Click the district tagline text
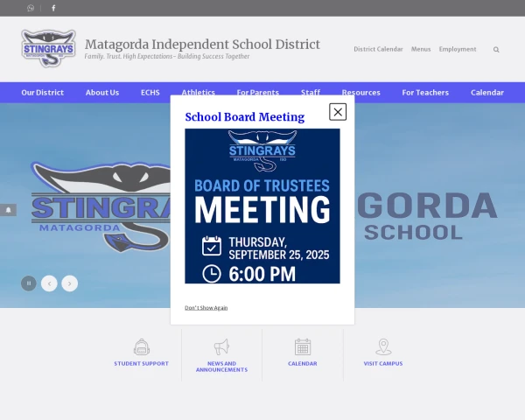The width and height of the screenshot is (525, 420). coord(167,56)
